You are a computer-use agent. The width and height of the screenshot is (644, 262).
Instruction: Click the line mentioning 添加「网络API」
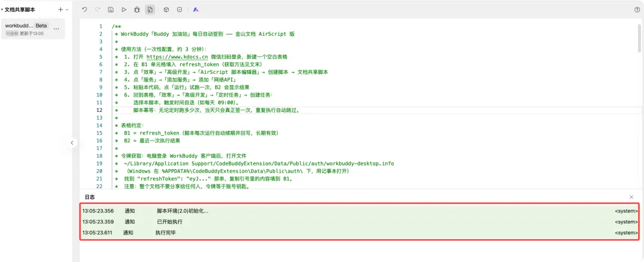(x=177, y=80)
